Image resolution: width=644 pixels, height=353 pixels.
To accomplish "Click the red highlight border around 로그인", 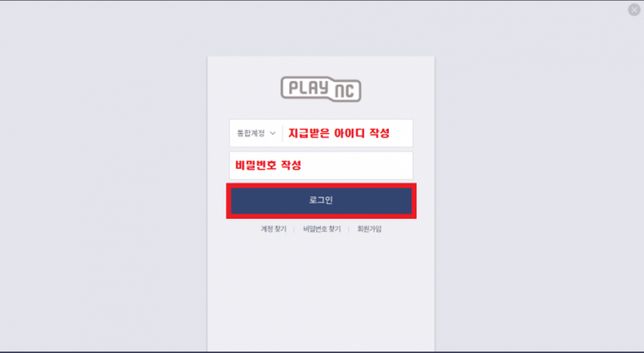I will tap(321, 185).
